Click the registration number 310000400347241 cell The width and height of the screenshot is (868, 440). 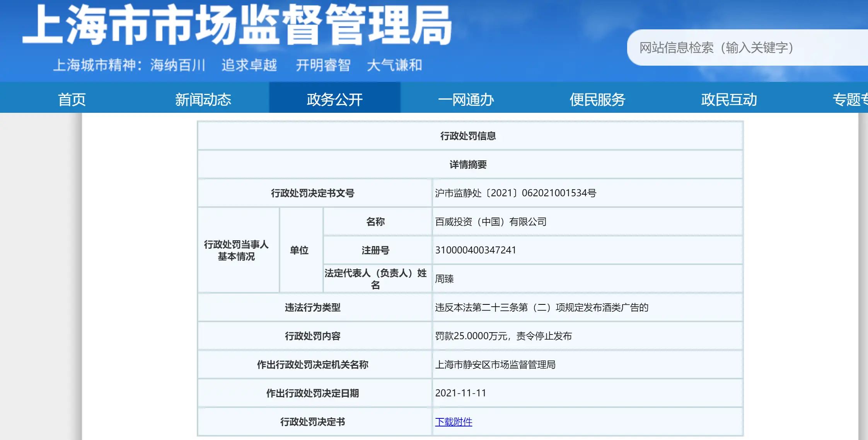[476, 250]
